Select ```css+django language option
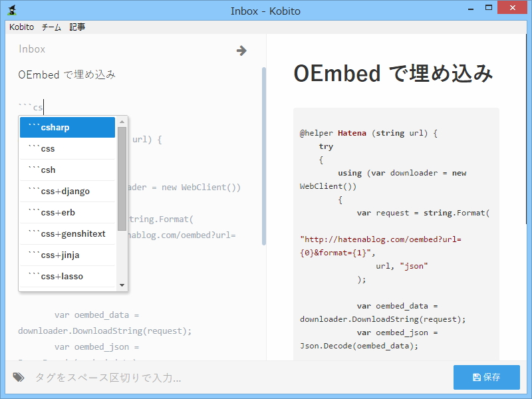The image size is (532, 399). [67, 191]
